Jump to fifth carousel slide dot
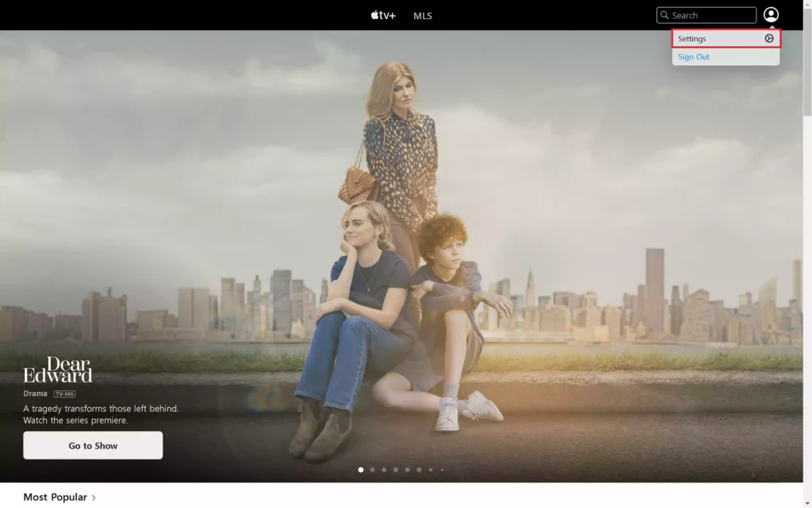The image size is (812, 508). coord(408,470)
